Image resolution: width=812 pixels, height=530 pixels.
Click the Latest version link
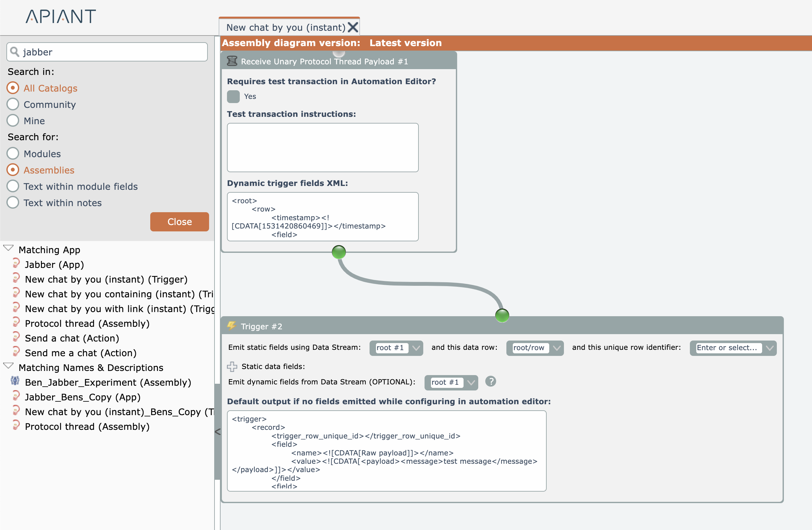click(x=405, y=43)
